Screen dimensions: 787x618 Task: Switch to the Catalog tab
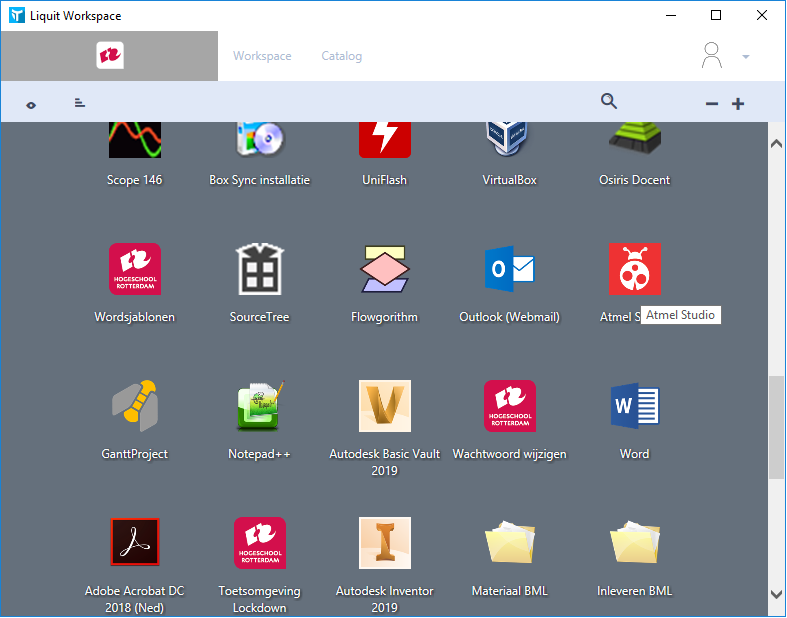(x=342, y=56)
